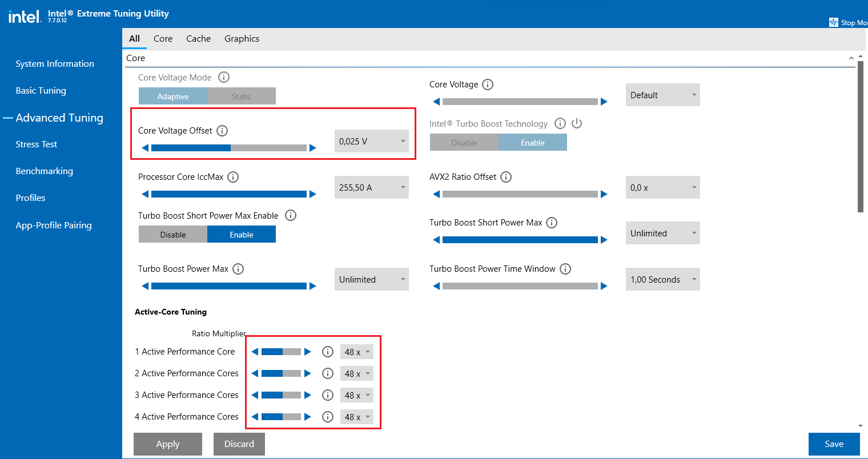
Task: Disable Intel Turbo Boost Technology
Action: (464, 143)
